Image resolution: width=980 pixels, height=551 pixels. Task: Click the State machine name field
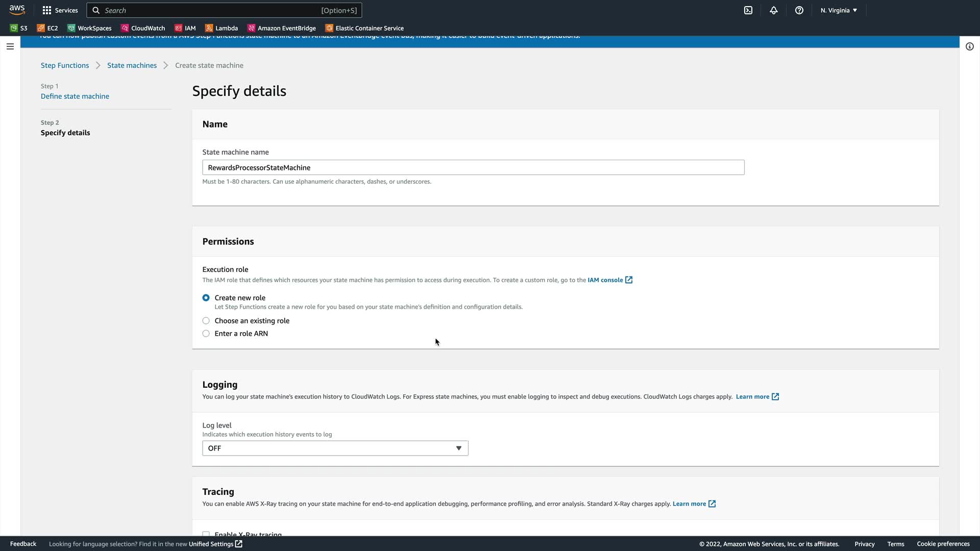[x=473, y=168]
